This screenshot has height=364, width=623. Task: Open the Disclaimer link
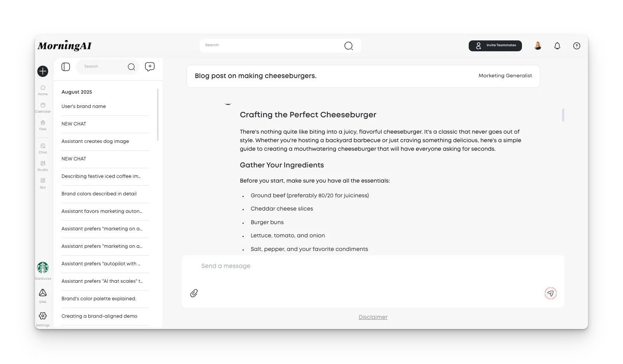coord(373,317)
